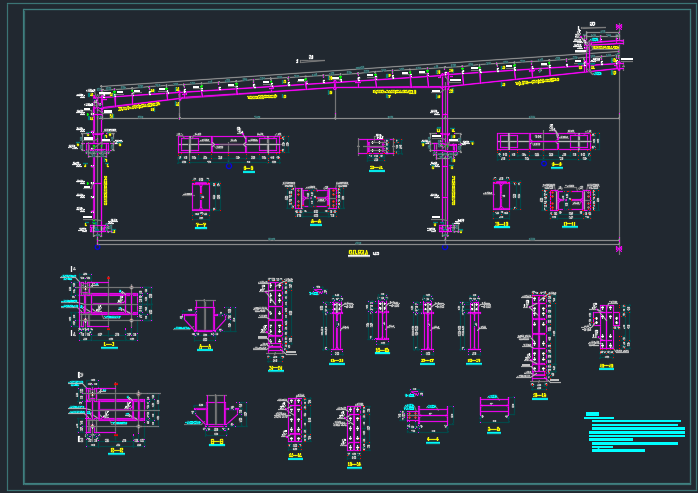Select the small bolted splice detail near the middle column

[378, 147]
